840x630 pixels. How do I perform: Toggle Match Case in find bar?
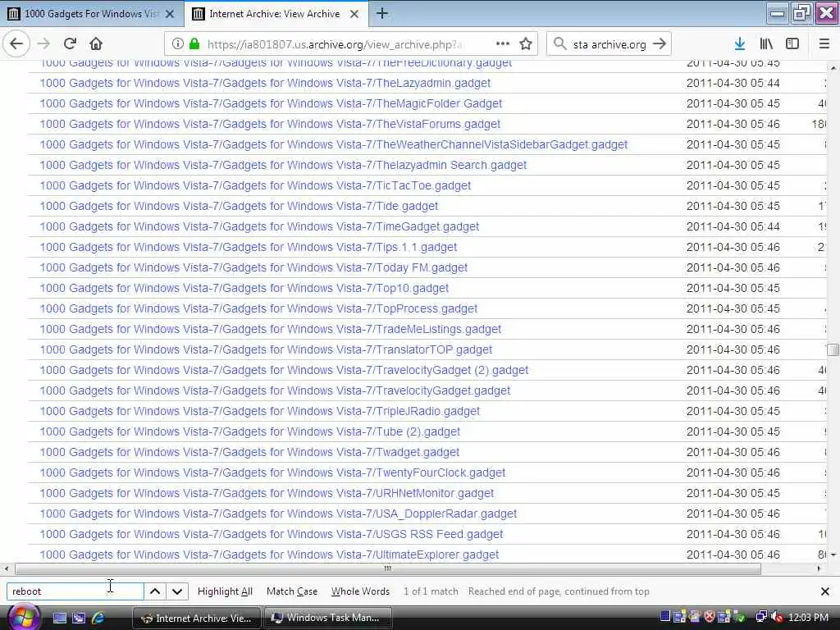coord(292,591)
